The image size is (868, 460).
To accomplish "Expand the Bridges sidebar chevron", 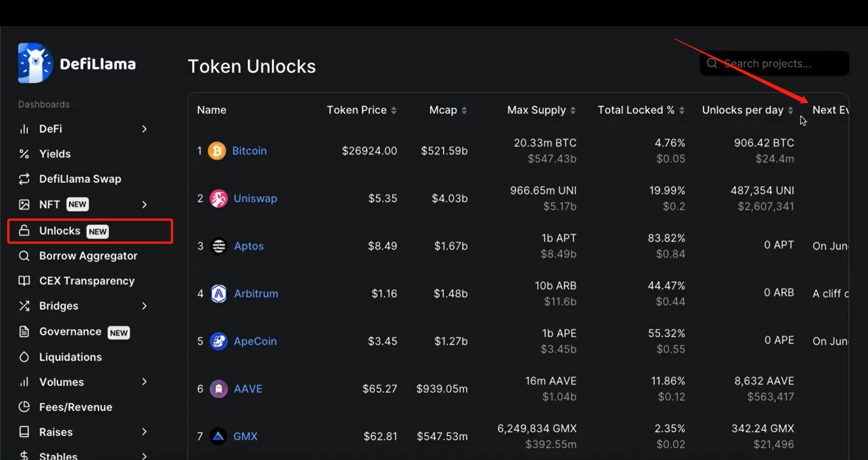I will 144,306.
